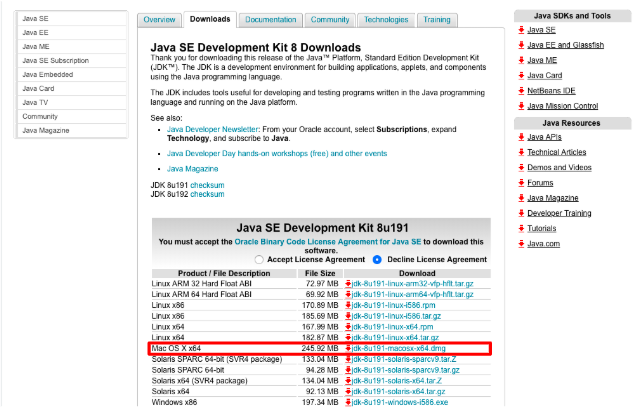Image resolution: width=643 pixels, height=415 pixels.
Task: Open Java SE in left sidebar
Action: 71,18
